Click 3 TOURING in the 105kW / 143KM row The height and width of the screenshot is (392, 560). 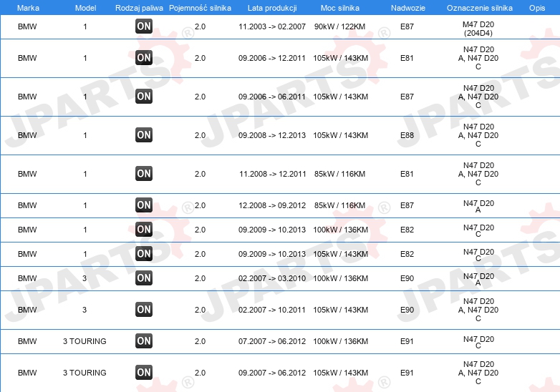(85, 373)
